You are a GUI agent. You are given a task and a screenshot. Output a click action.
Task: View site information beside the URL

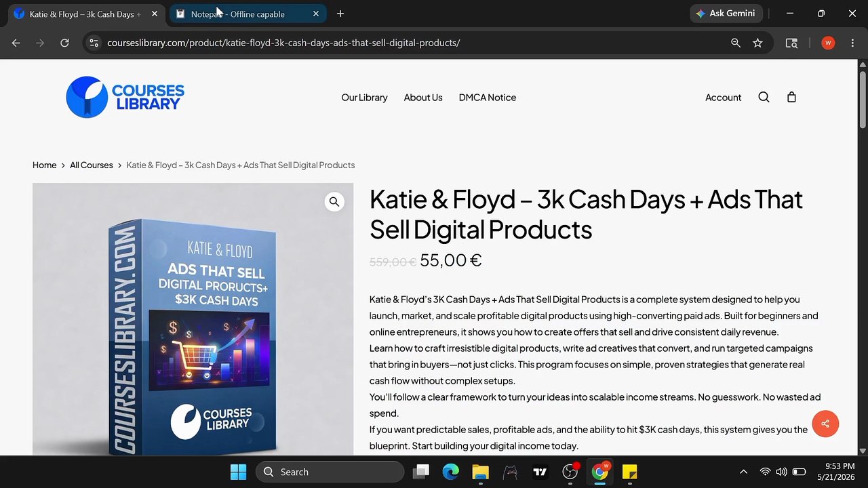pyautogui.click(x=94, y=43)
